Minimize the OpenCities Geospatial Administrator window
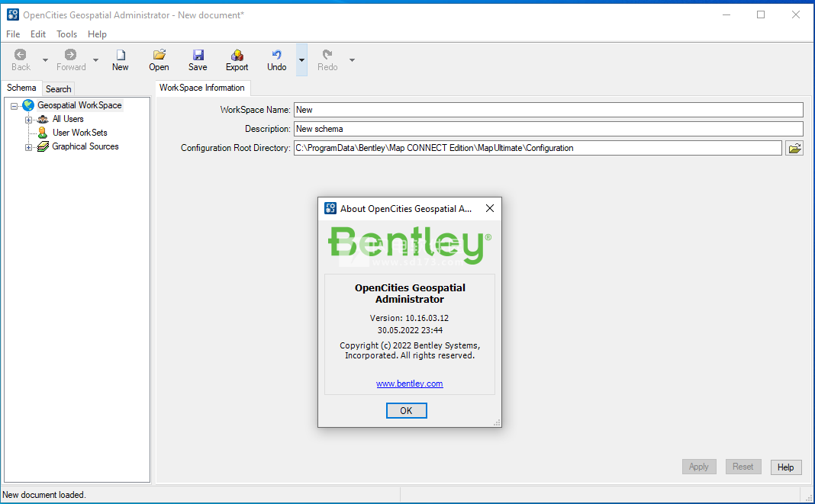815x504 pixels. (726, 14)
